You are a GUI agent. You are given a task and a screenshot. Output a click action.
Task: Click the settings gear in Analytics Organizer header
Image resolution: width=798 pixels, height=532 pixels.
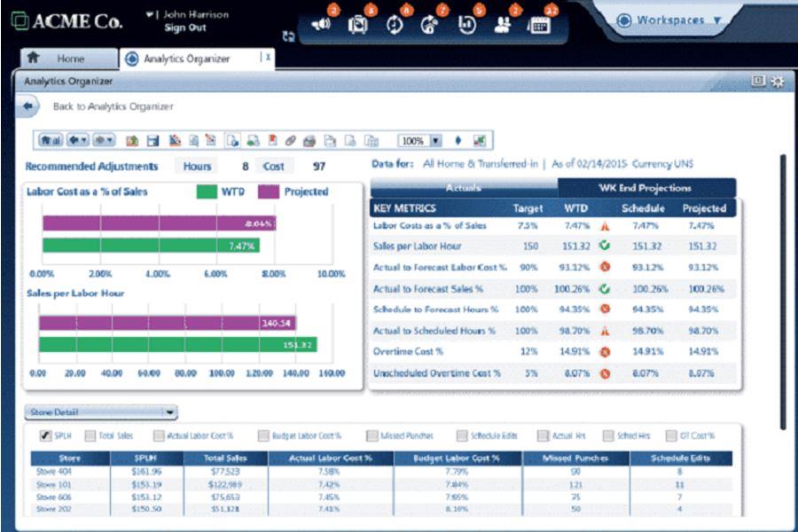click(777, 82)
